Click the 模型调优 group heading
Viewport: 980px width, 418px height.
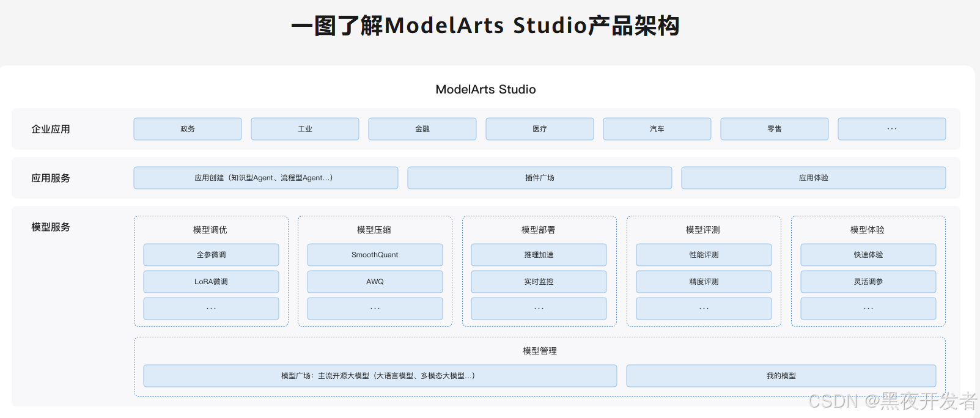tap(210, 230)
